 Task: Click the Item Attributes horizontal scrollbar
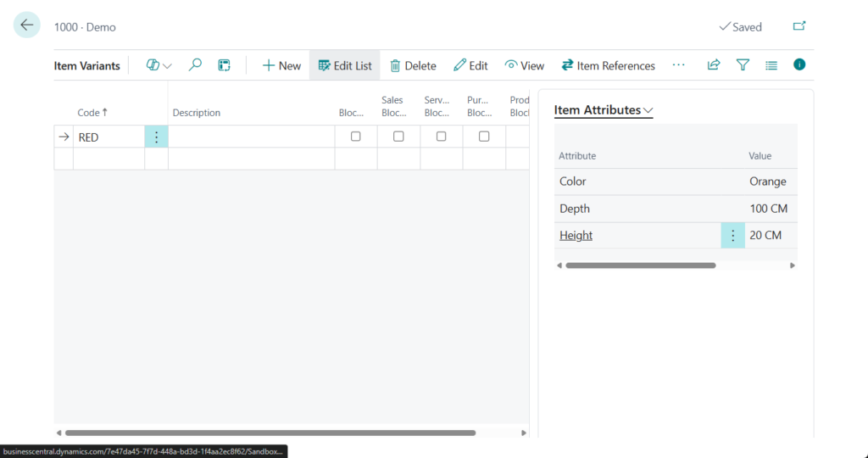(640, 265)
